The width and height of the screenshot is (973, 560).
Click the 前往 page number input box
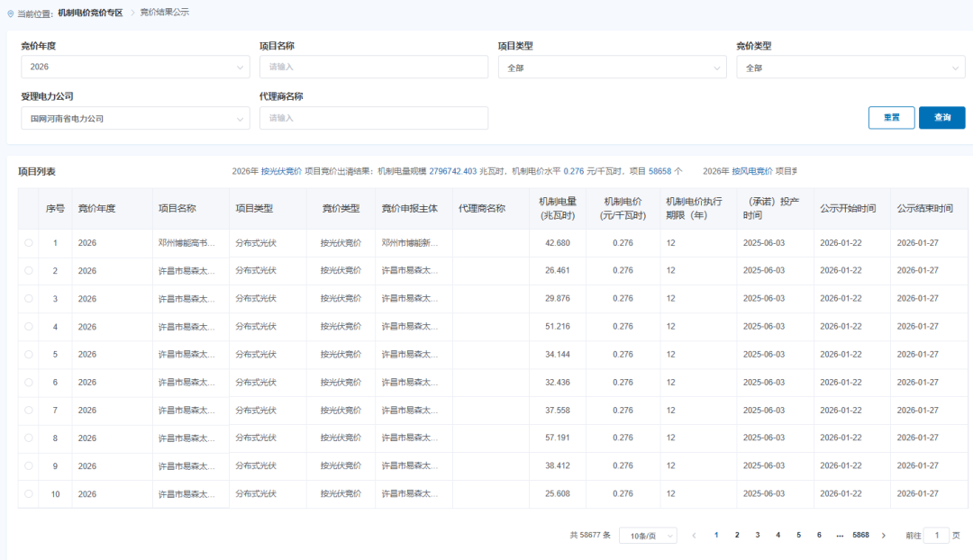point(938,535)
